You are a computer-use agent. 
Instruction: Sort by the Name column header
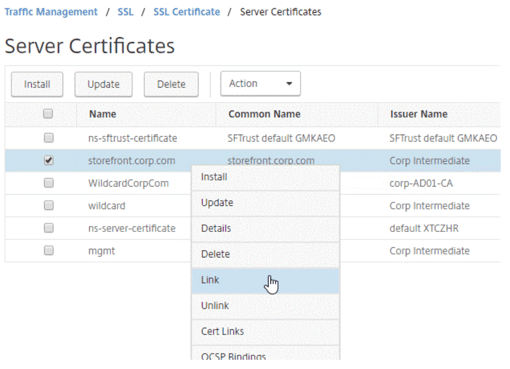click(103, 114)
